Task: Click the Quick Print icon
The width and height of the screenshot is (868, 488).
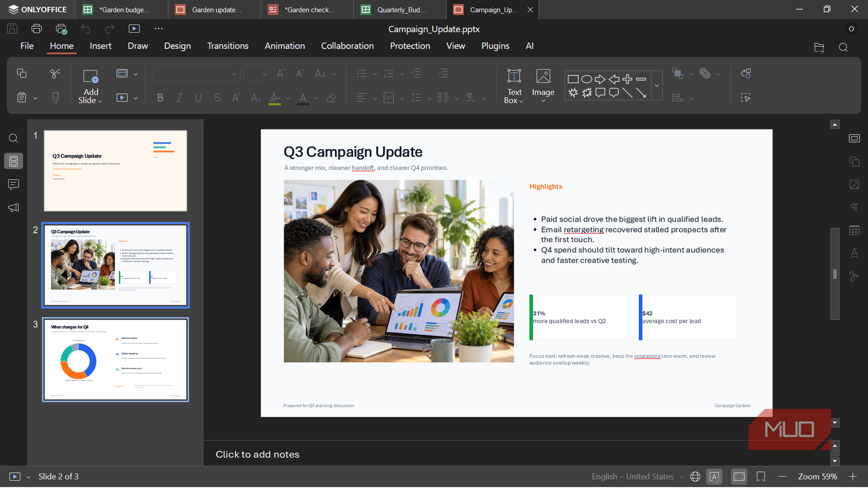Action: pos(61,28)
